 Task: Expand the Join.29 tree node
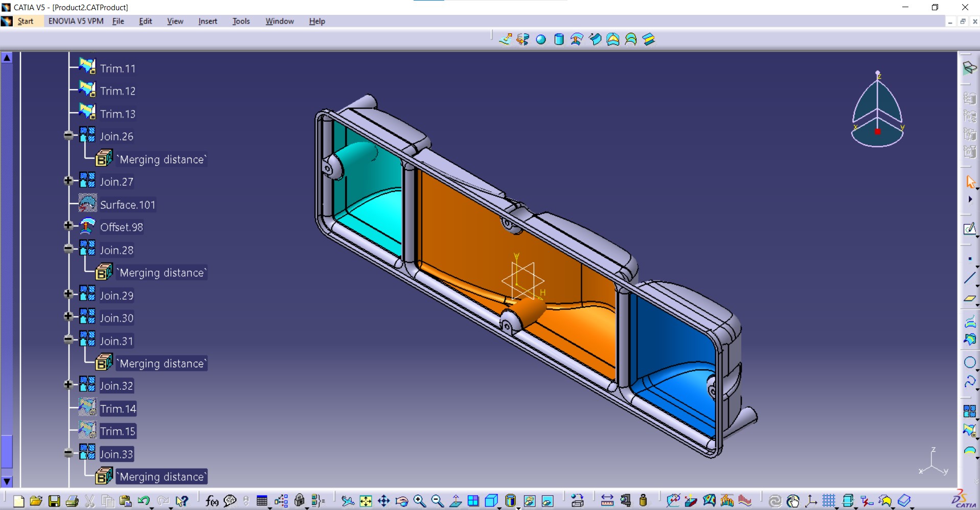69,294
